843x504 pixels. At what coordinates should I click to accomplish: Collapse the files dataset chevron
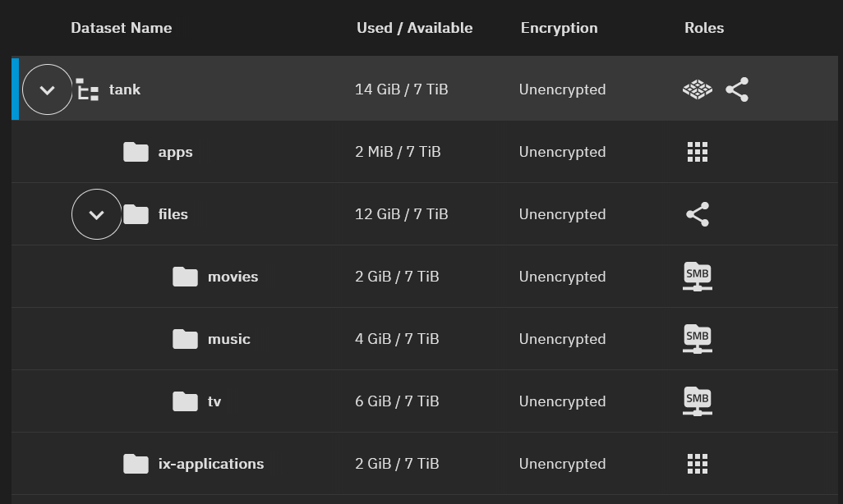[97, 214]
